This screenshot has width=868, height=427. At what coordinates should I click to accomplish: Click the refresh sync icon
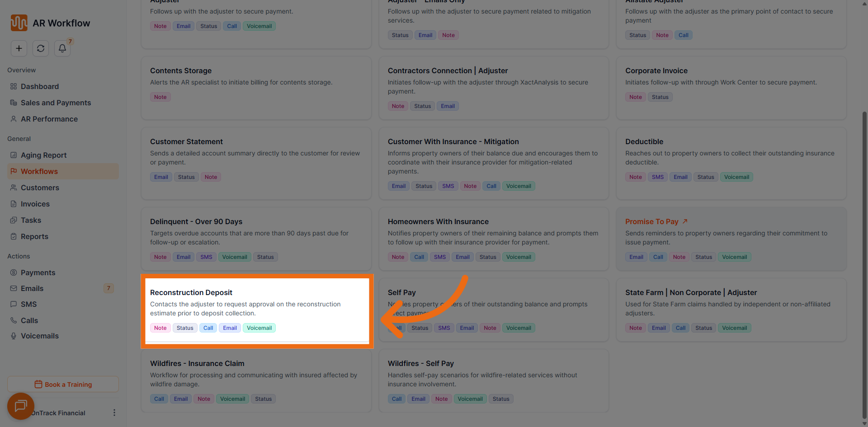click(x=41, y=48)
